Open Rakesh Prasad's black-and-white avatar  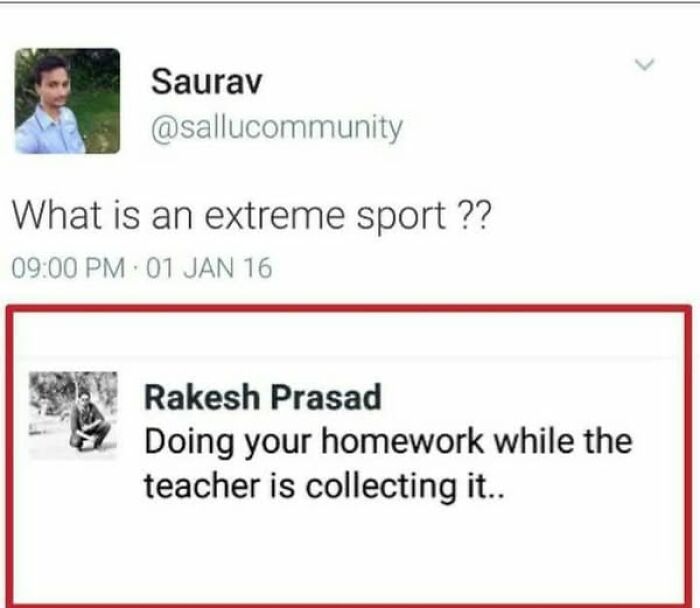pyautogui.click(x=73, y=415)
